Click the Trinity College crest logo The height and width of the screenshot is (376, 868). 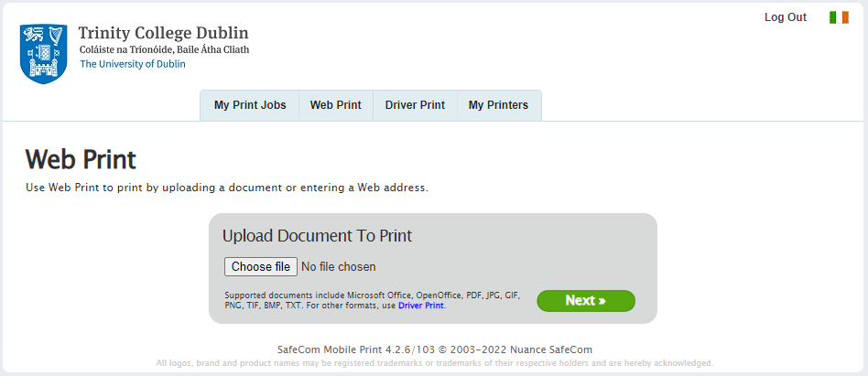[x=43, y=54]
